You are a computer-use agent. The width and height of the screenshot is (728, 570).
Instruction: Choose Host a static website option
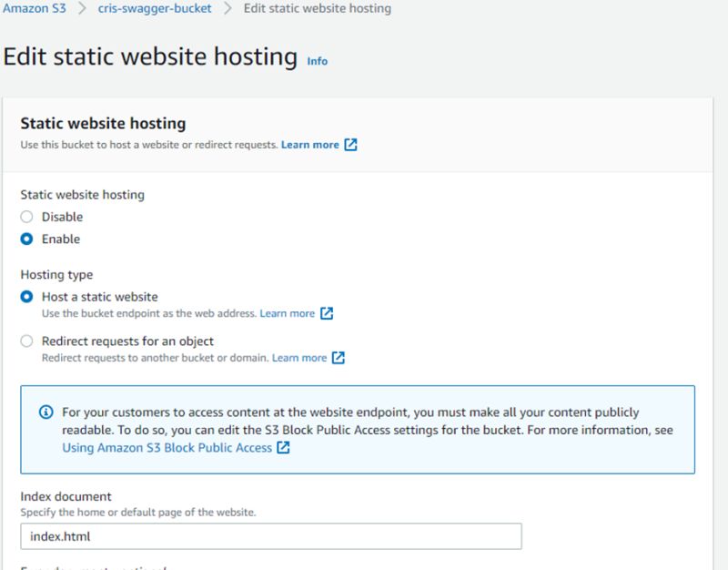27,297
